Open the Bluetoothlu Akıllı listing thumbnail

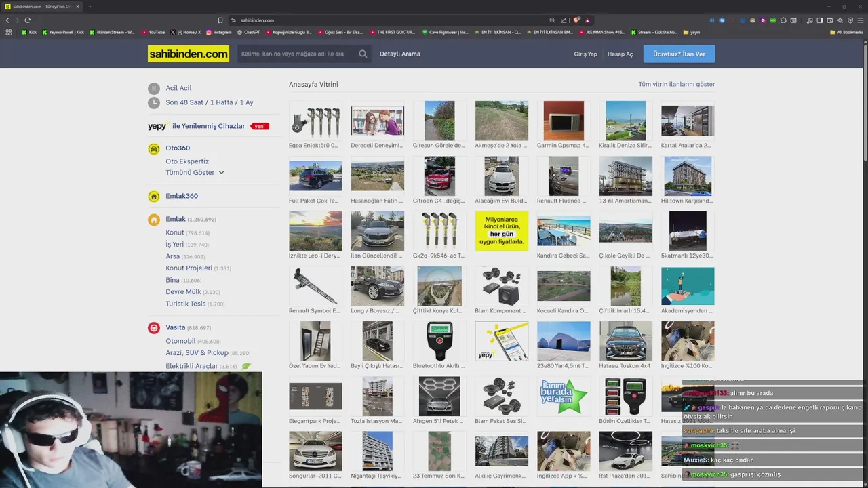pos(439,341)
